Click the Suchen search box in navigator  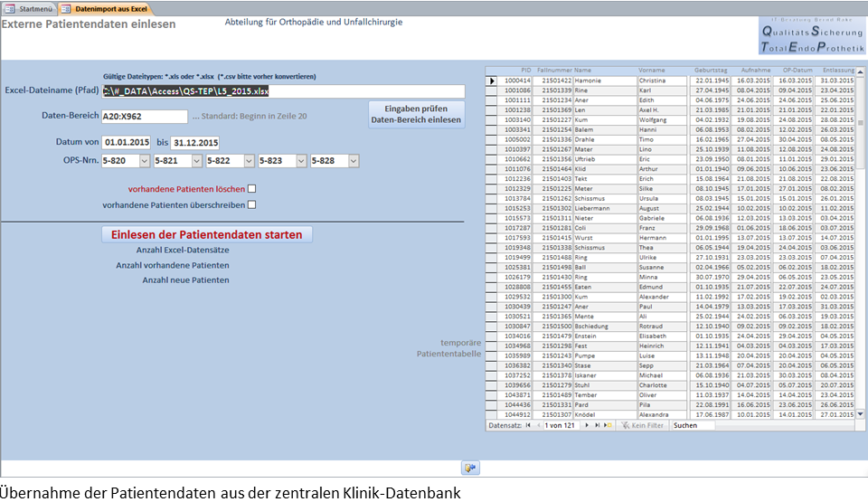[693, 425]
